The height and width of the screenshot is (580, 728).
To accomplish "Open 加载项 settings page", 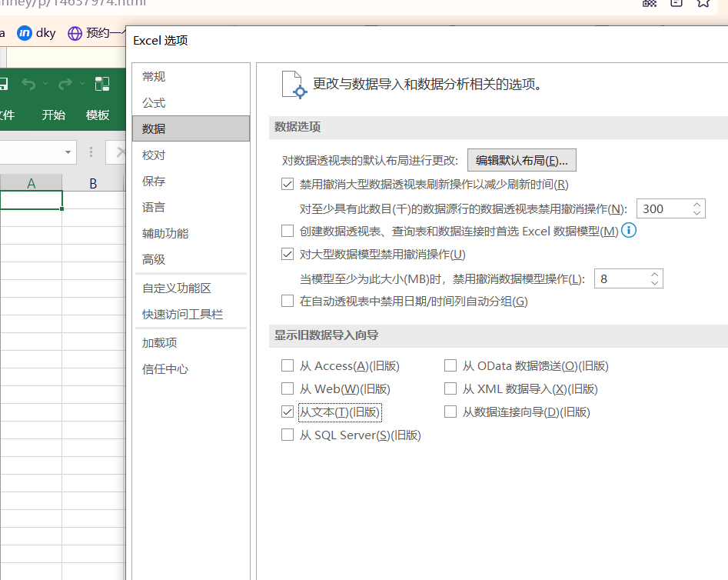I will click(x=191, y=343).
